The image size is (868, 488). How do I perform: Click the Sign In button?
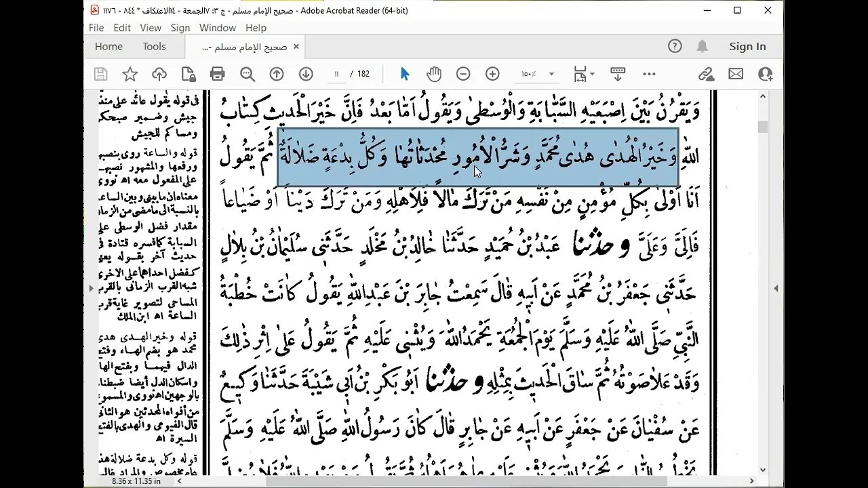click(x=747, y=46)
